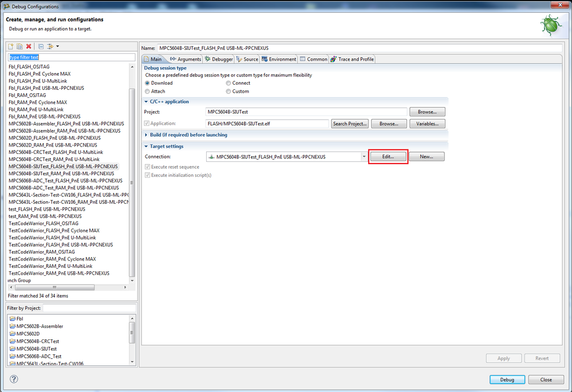Switch to the Environment tab
This screenshot has width=572, height=392.
(x=279, y=59)
